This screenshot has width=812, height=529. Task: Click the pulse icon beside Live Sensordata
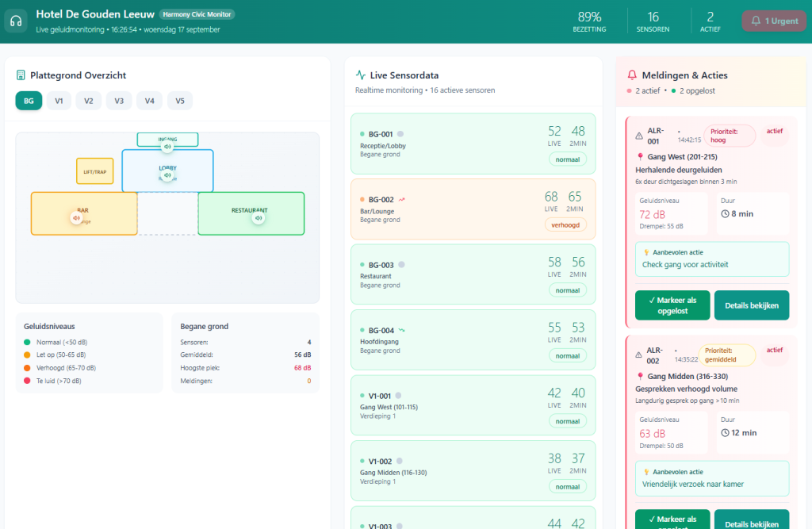point(361,75)
